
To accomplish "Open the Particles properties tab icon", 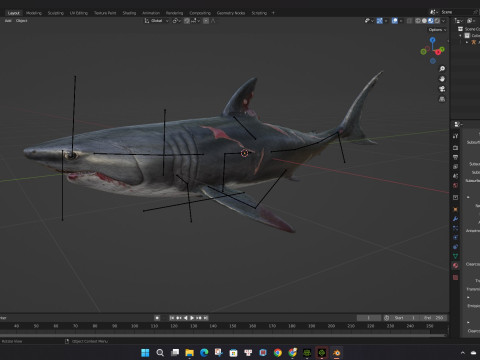I will 456,228.
